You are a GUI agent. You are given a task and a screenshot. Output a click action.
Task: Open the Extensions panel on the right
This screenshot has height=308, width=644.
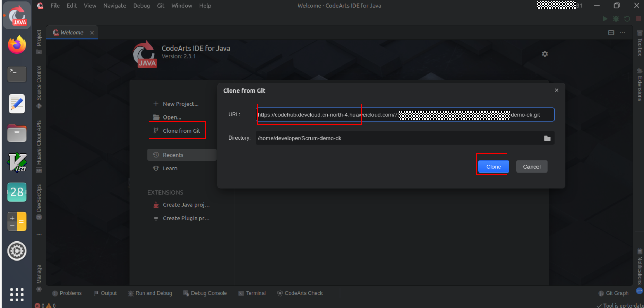click(640, 85)
